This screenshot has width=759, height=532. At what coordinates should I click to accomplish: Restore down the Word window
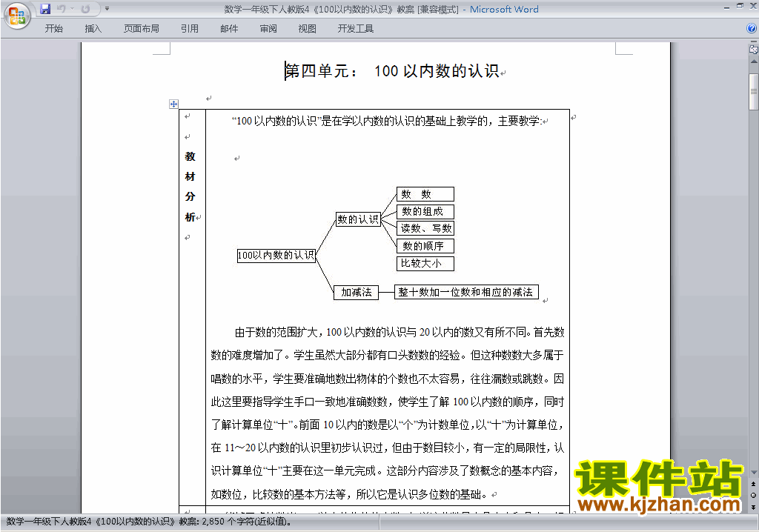pyautogui.click(x=740, y=7)
